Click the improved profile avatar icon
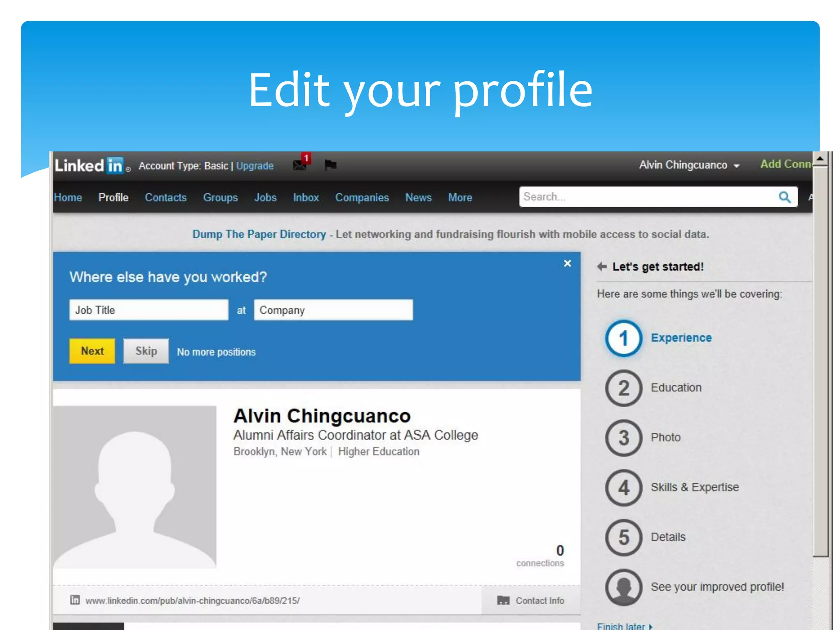 click(x=623, y=587)
